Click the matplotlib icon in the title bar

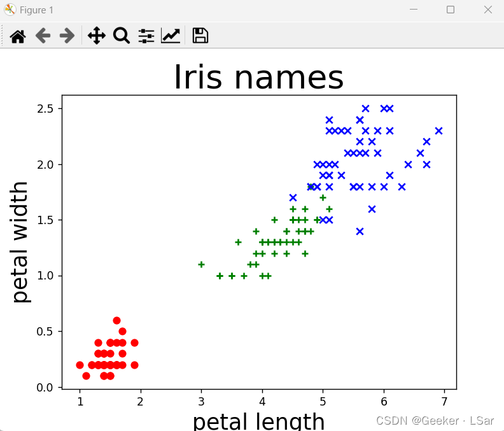[x=10, y=10]
